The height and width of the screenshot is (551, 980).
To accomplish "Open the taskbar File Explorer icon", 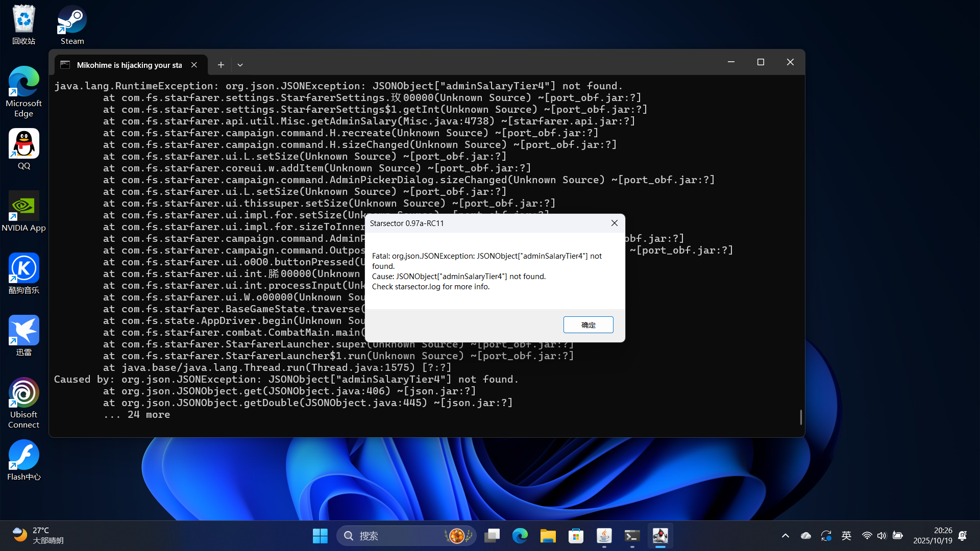I will [x=548, y=536].
